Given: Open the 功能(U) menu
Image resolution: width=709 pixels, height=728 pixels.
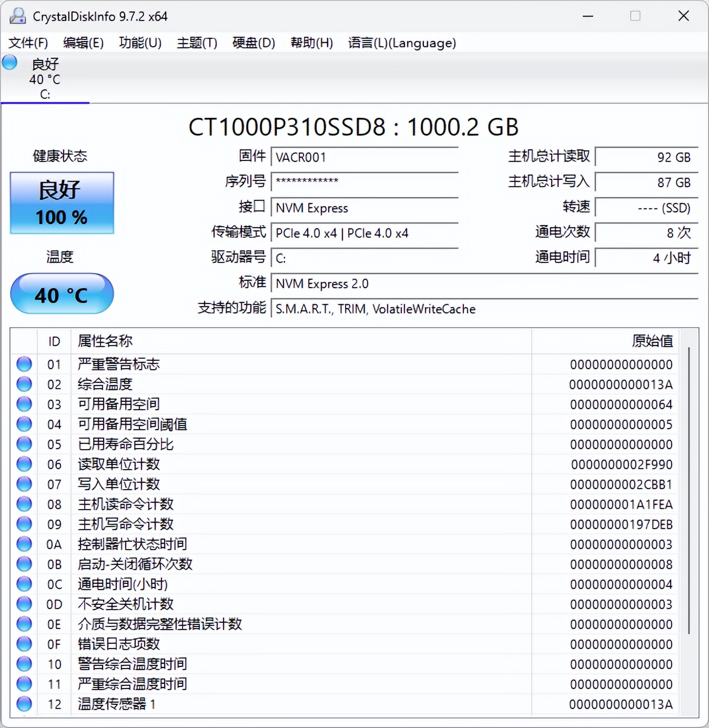Looking at the screenshot, I should [140, 43].
